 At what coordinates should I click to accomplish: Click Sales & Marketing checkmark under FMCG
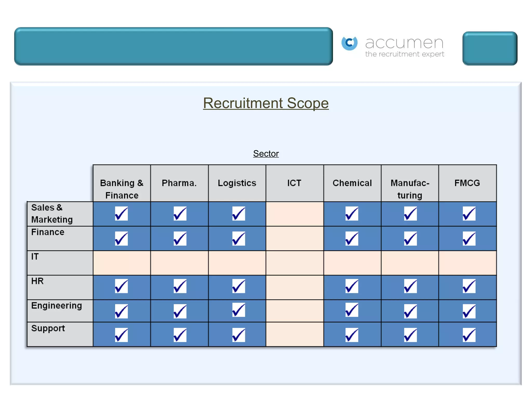pyautogui.click(x=469, y=214)
